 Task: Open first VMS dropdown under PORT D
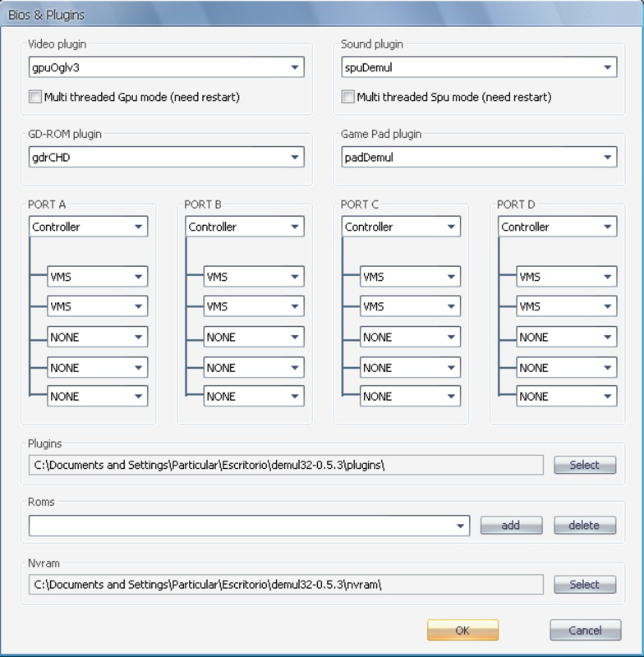(x=567, y=277)
